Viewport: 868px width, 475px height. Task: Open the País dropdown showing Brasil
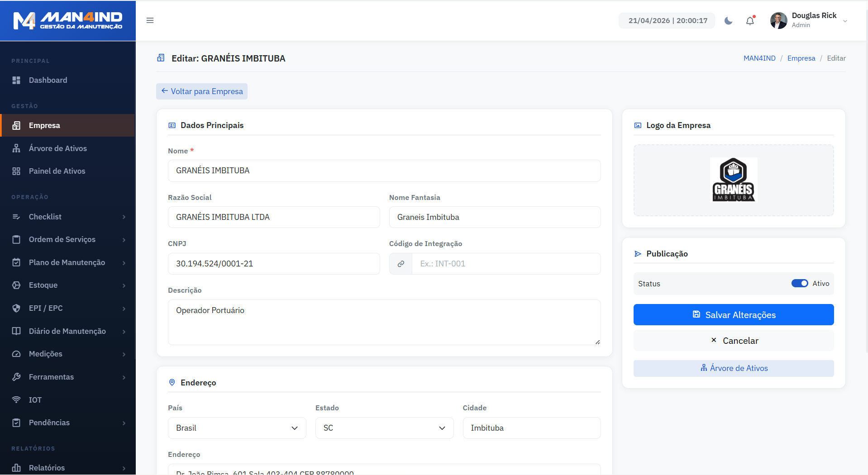point(237,428)
